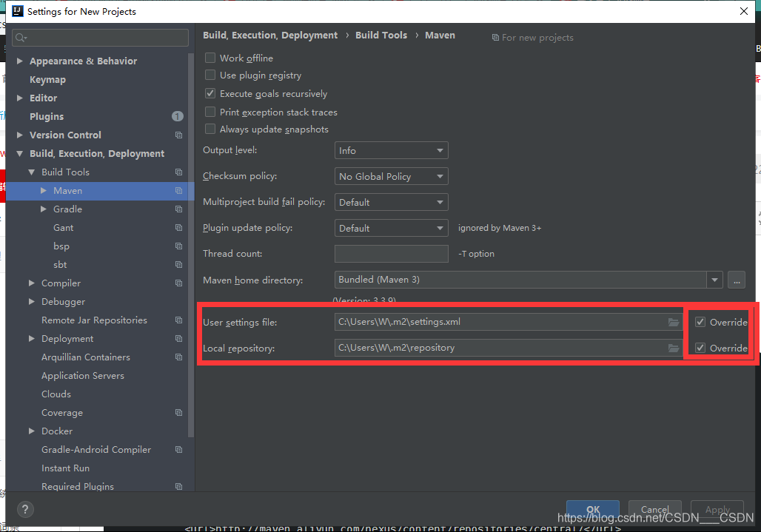This screenshot has width=761, height=532.
Task: Collapse the Build Tools node
Action: (x=32, y=172)
